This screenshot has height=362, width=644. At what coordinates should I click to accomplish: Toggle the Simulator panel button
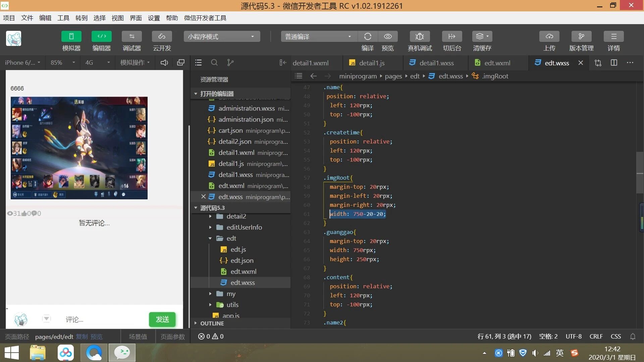(71, 37)
